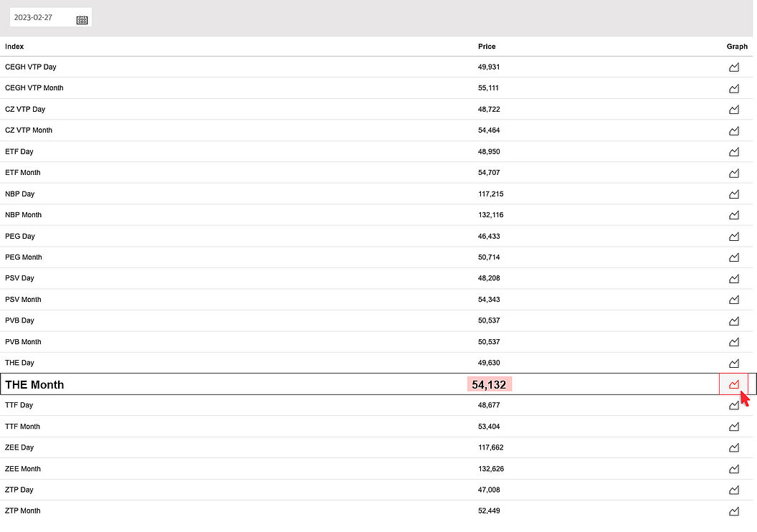Click the price value 132,116
Viewport: 757px width, 532px height.
point(491,215)
